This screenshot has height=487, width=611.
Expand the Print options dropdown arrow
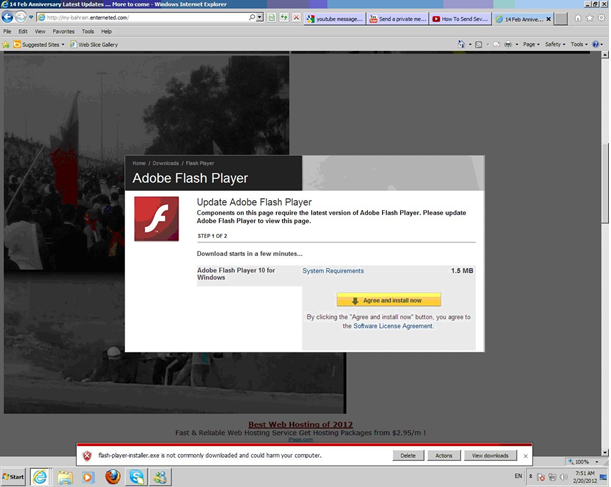click(517, 44)
